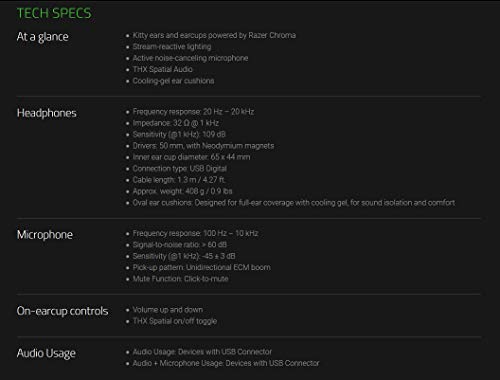Viewport: 500px width, 380px height.
Task: Select the THX Spatial Audio bullet
Action: pos(163,69)
